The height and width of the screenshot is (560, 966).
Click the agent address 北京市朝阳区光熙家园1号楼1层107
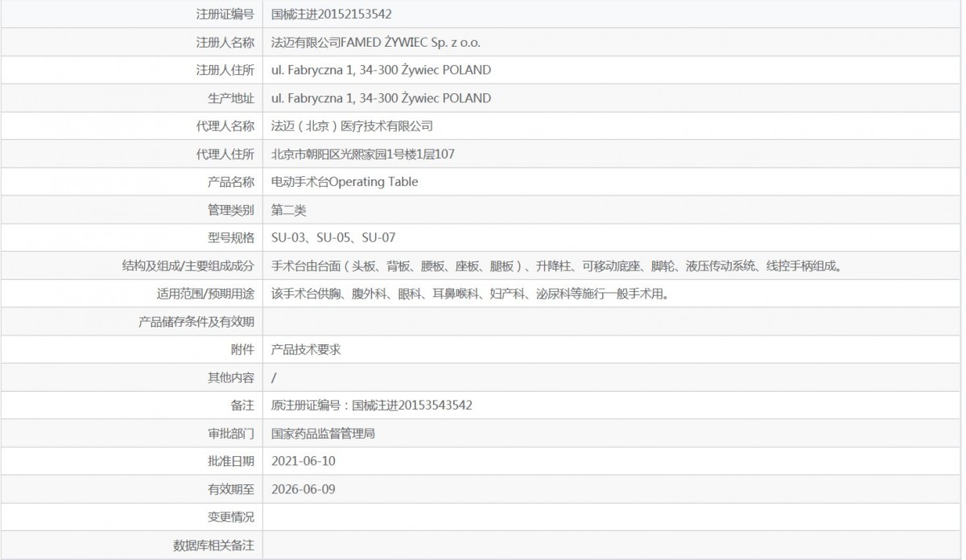(x=363, y=154)
